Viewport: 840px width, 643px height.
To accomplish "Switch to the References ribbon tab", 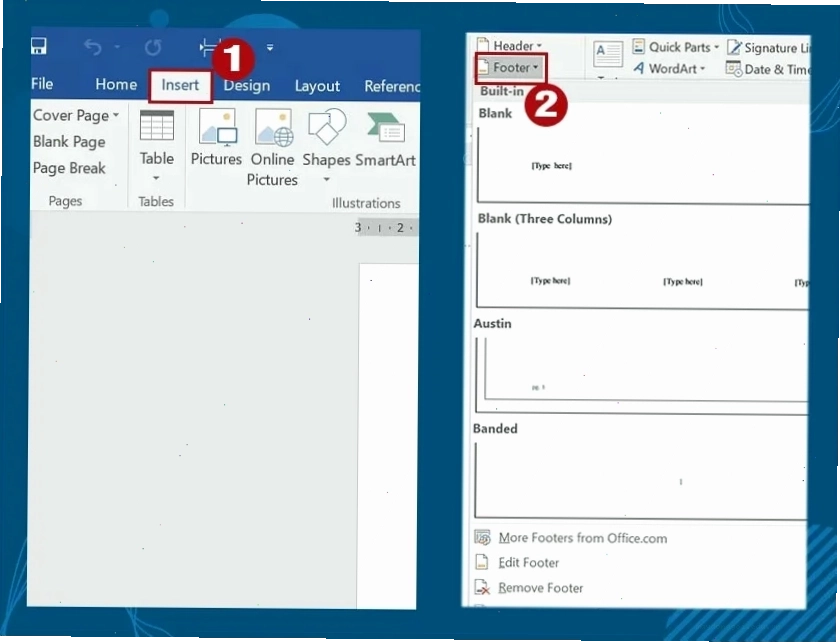I will (392, 86).
